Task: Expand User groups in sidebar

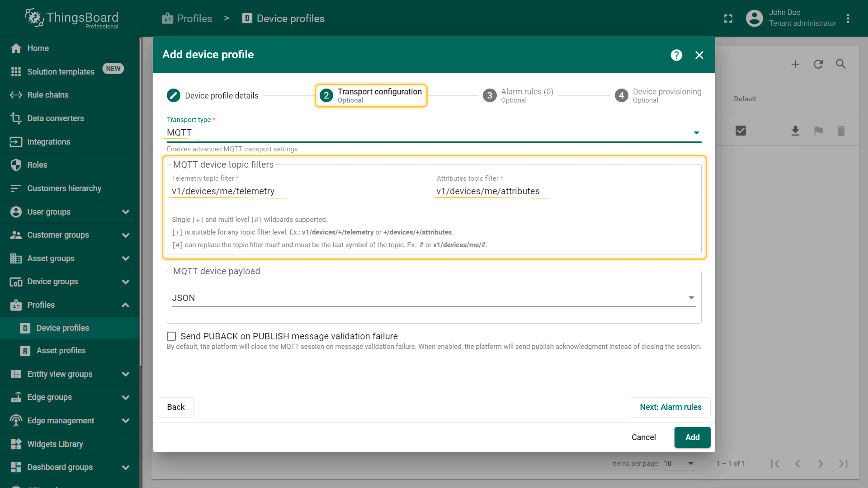Action: click(126, 212)
